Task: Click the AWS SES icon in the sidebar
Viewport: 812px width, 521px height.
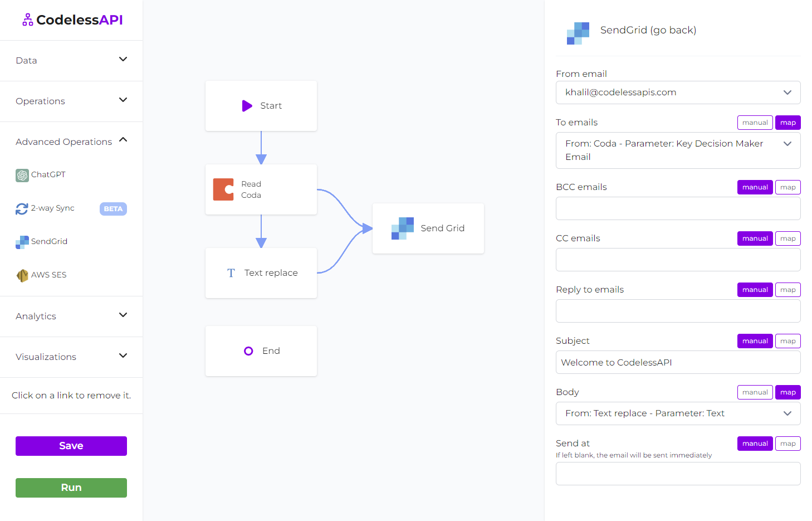Action: pyautogui.click(x=22, y=275)
